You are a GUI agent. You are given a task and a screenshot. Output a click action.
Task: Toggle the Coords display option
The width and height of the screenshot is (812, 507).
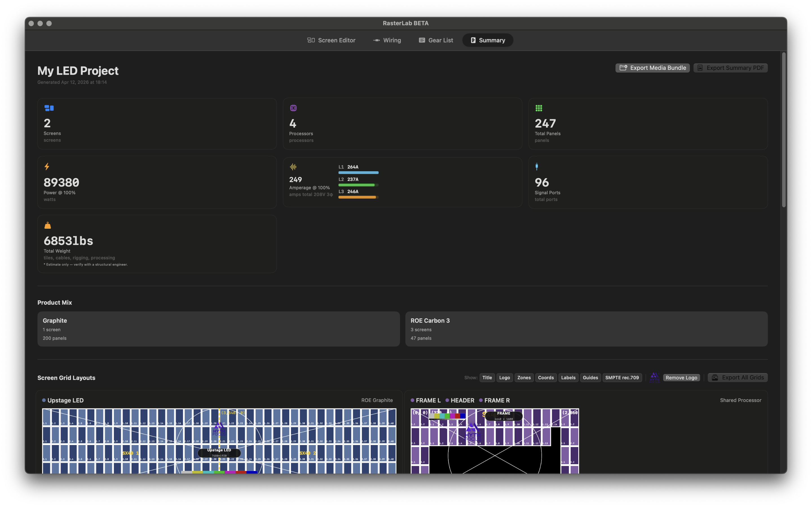(x=546, y=377)
